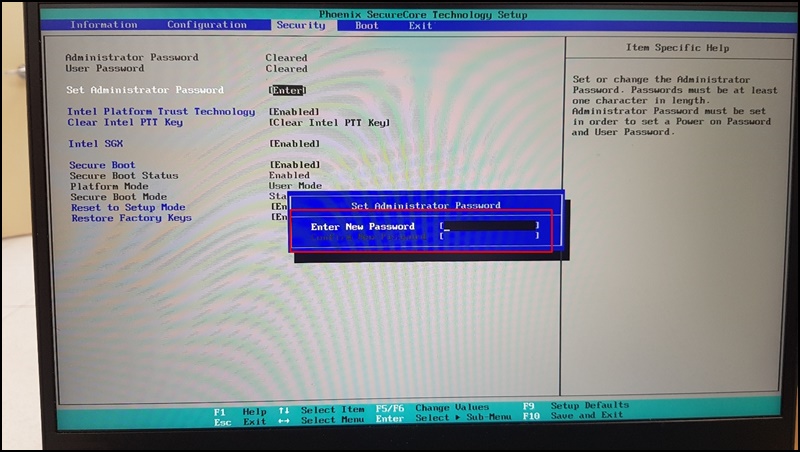Switch to the Configuration tab
The width and height of the screenshot is (800, 452).
(x=207, y=24)
